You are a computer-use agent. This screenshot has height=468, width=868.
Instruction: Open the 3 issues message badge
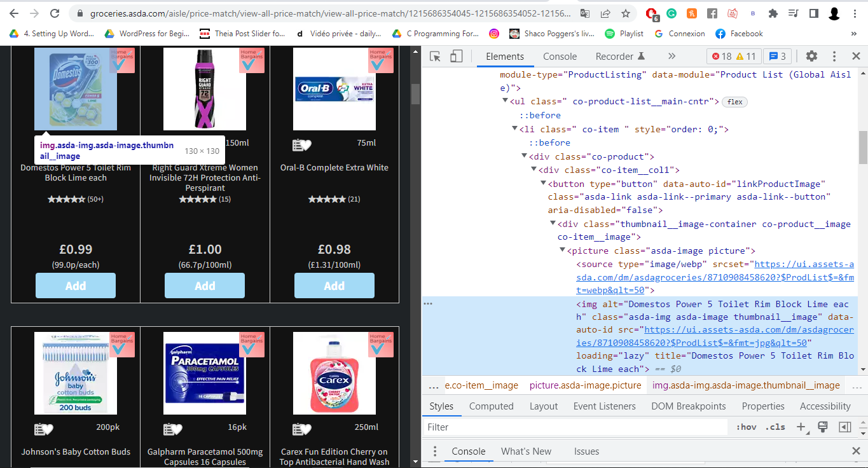pyautogui.click(x=777, y=57)
